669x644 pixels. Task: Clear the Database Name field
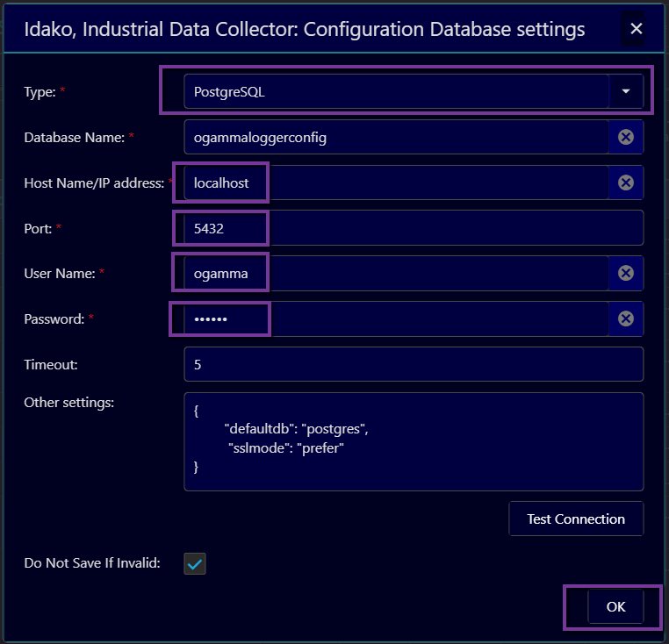pos(625,137)
